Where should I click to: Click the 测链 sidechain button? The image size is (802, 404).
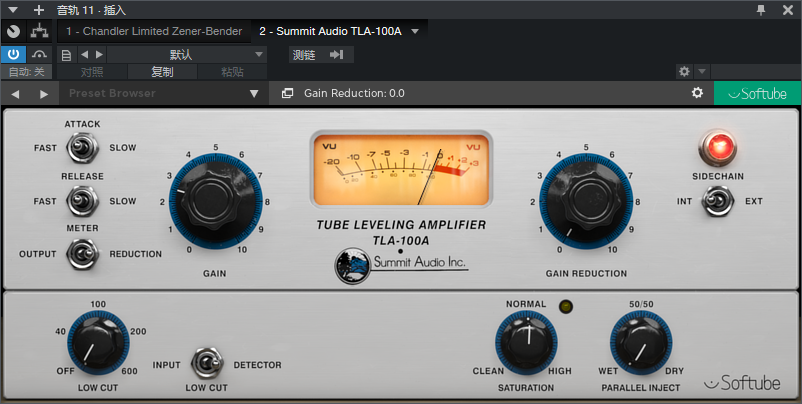304,55
